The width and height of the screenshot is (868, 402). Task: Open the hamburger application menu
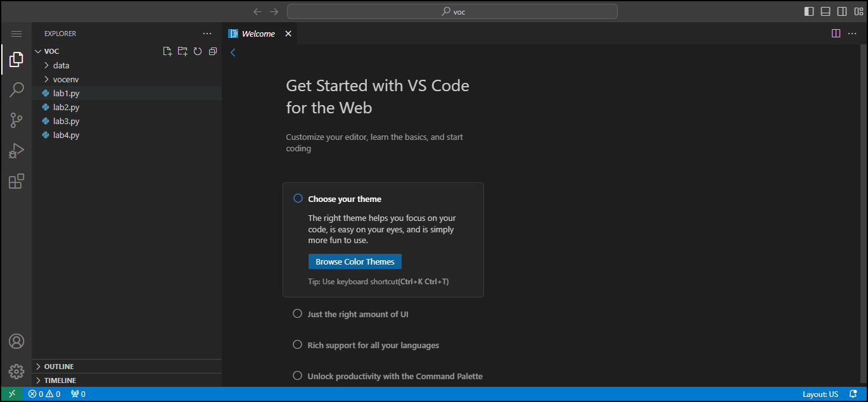point(16,34)
